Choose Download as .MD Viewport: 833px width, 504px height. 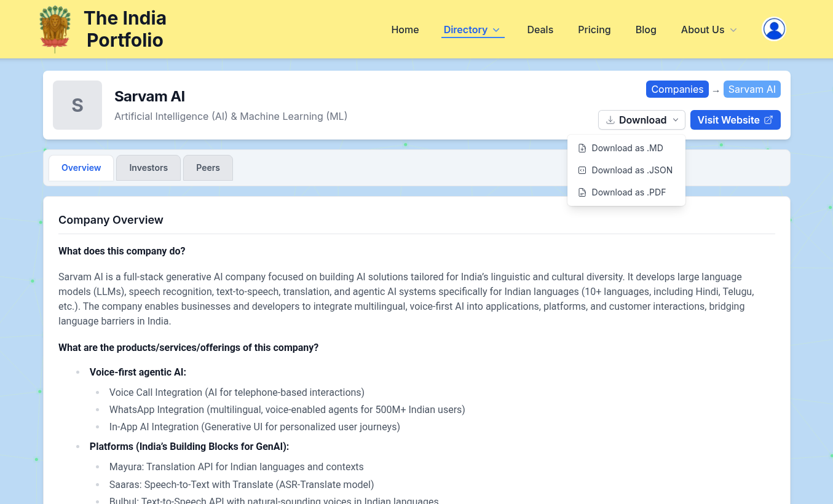click(x=626, y=148)
